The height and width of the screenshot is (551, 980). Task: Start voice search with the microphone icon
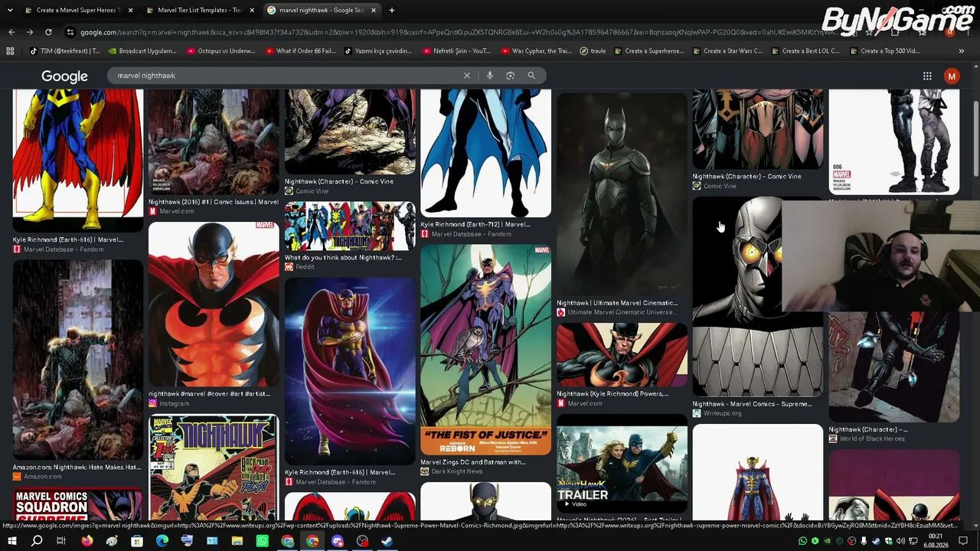[x=489, y=76]
